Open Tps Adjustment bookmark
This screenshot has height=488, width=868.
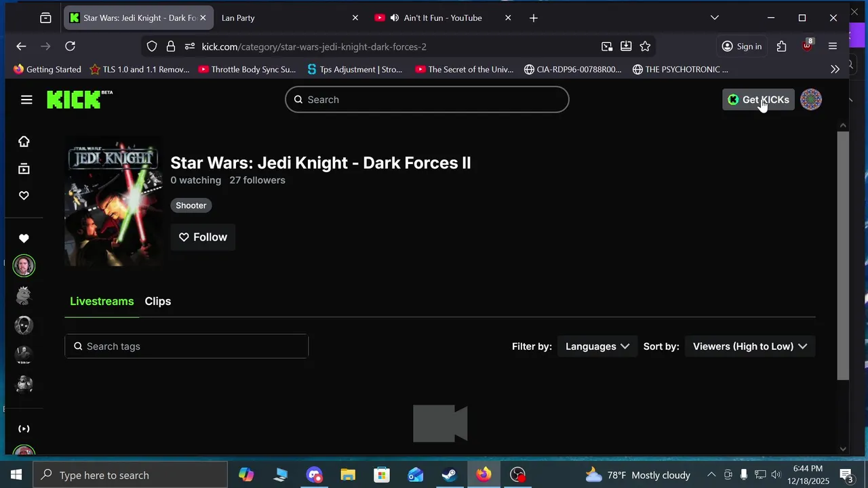(355, 69)
